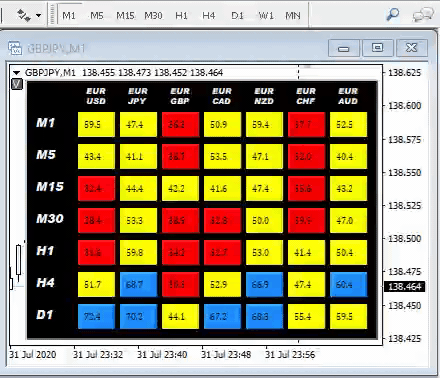This screenshot has width=440, height=378.
Task: Click the 138.625 price scale label
Action: 405,72
